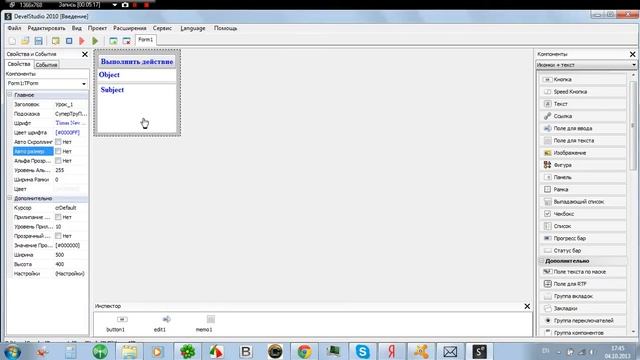The image size is (640, 360).
Task: Save the project with the floppy disk icon
Action: coord(38,41)
